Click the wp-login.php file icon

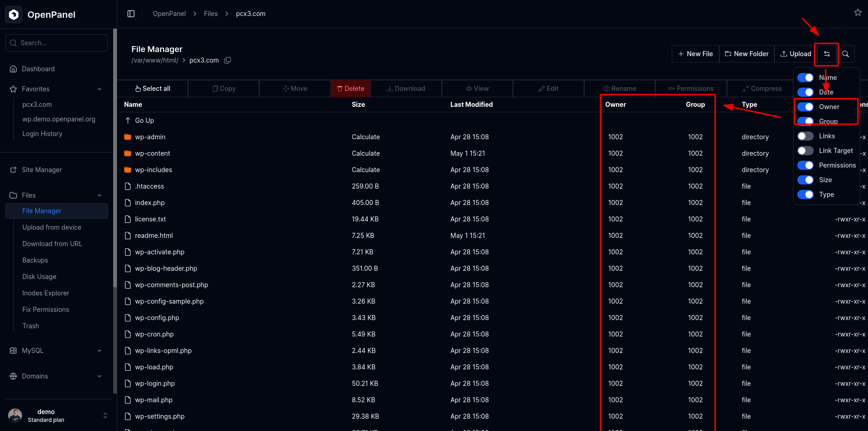coord(128,384)
